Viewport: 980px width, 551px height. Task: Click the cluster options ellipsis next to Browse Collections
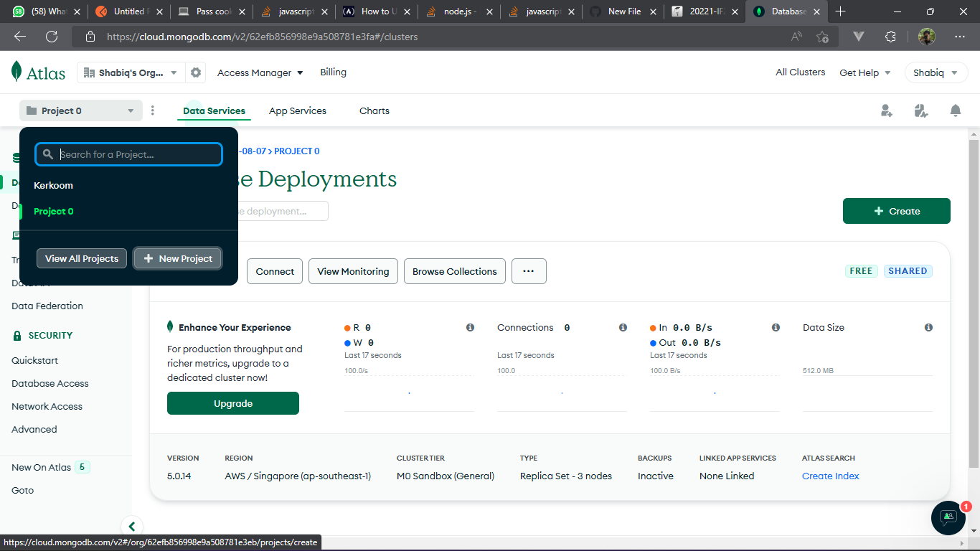(529, 271)
